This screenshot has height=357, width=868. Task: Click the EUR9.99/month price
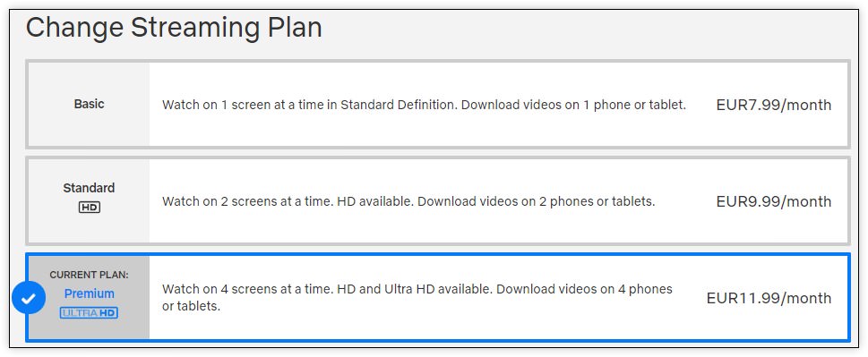click(x=774, y=201)
